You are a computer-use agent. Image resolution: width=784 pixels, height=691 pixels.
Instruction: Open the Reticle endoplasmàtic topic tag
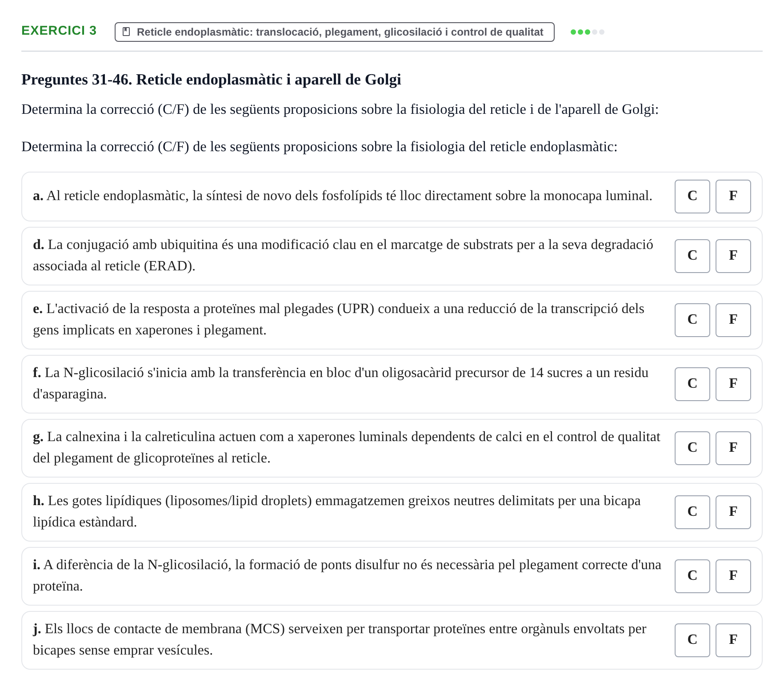coord(334,32)
